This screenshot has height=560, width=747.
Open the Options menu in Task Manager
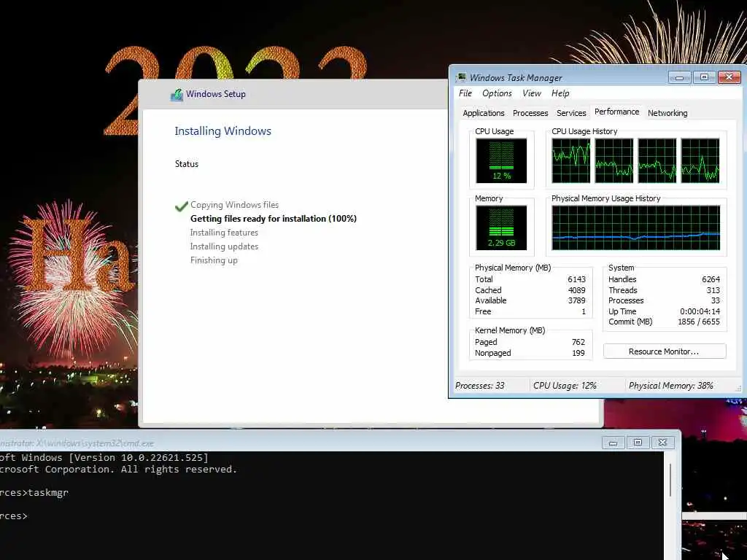pos(497,93)
